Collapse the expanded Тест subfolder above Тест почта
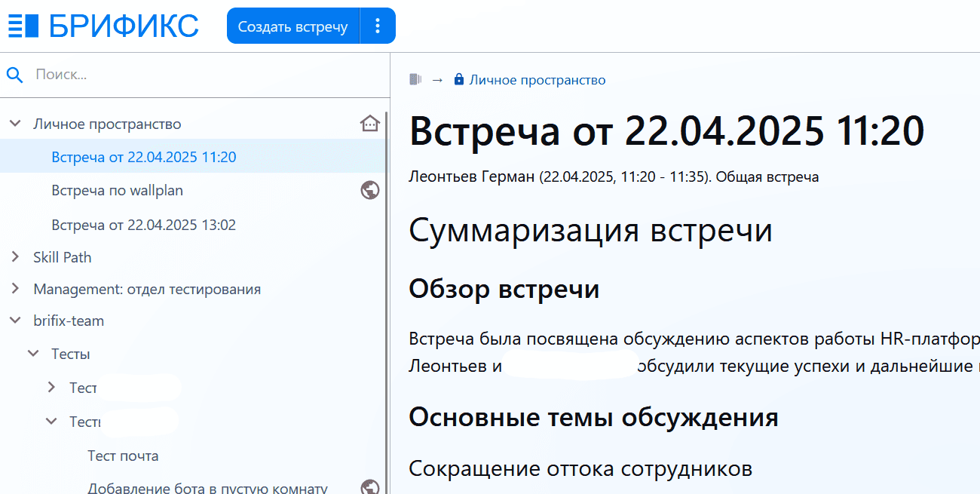The height and width of the screenshot is (494, 980). 51,422
